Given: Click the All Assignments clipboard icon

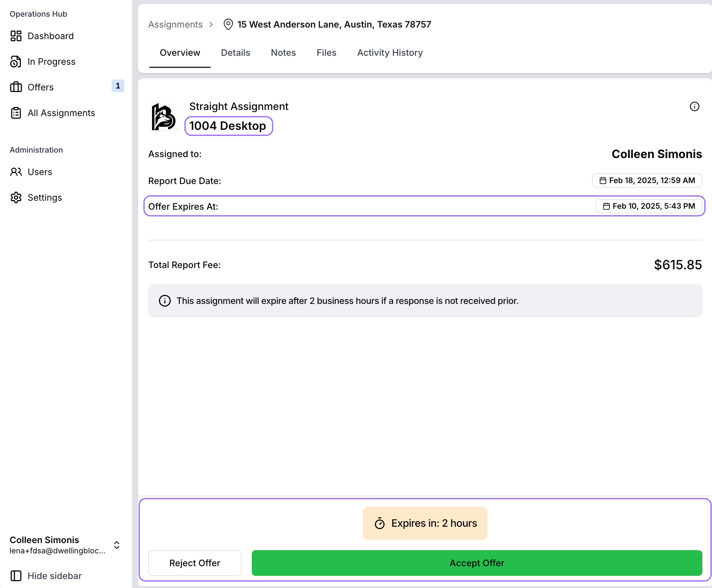Looking at the screenshot, I should coord(16,113).
